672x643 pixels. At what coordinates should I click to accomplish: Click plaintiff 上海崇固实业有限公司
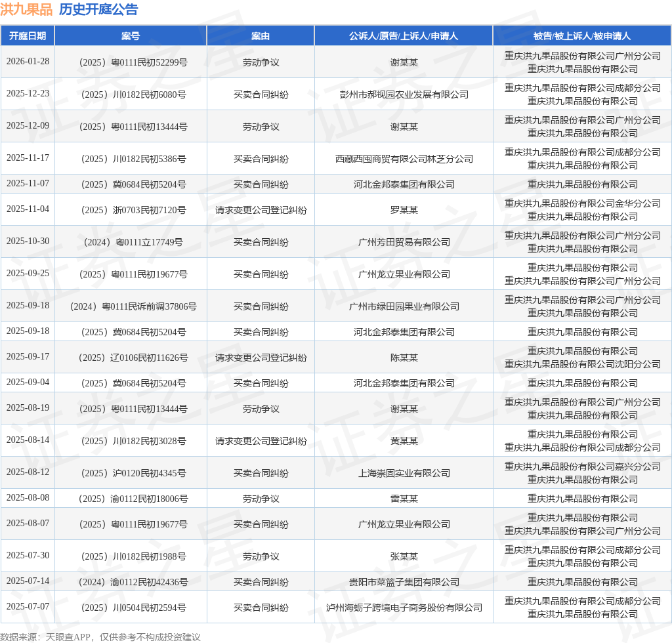point(404,473)
